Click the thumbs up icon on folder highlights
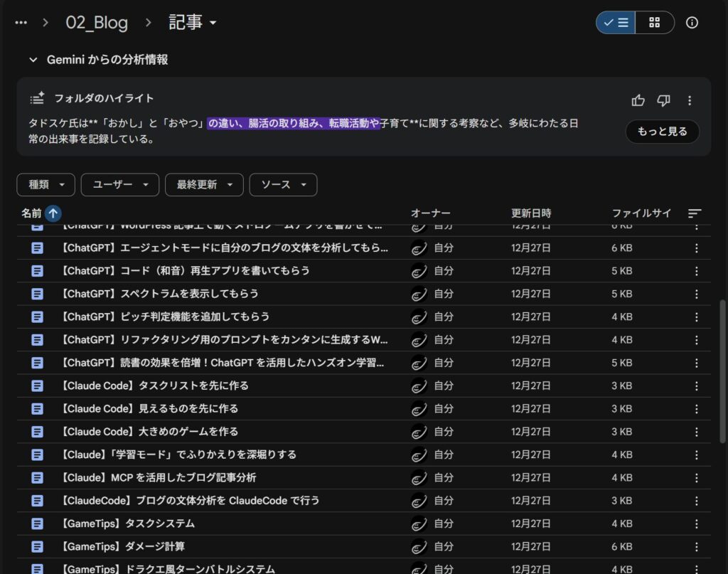Viewport: 728px width, 574px height. [x=638, y=100]
